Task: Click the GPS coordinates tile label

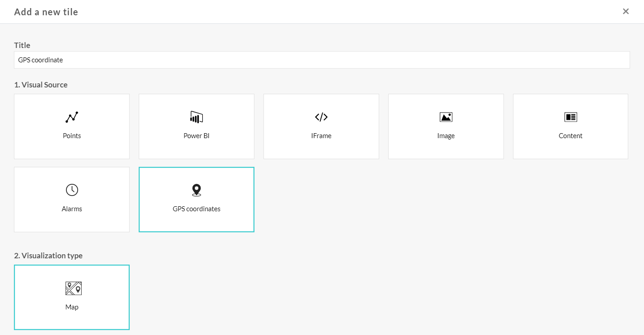Action: [197, 209]
